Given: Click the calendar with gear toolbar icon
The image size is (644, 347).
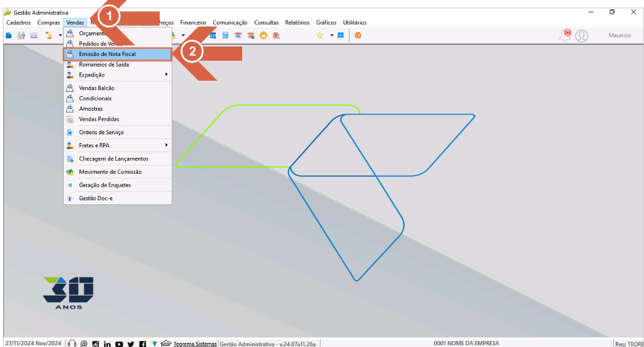Looking at the screenshot, I should click(x=251, y=35).
